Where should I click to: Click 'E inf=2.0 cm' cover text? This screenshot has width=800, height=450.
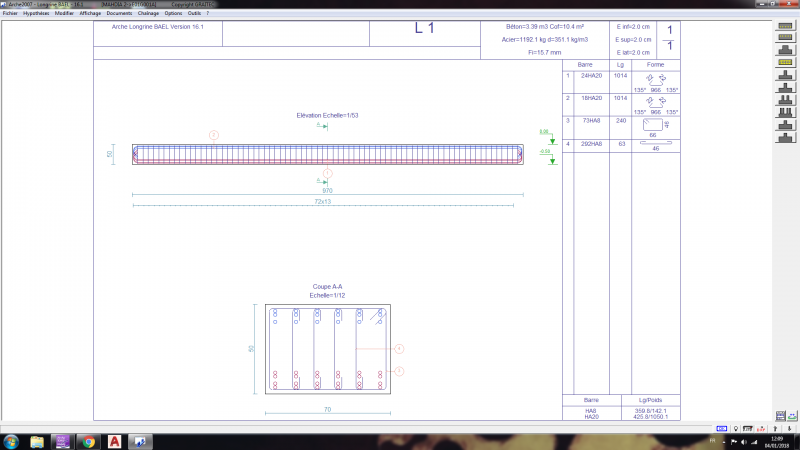(633, 27)
